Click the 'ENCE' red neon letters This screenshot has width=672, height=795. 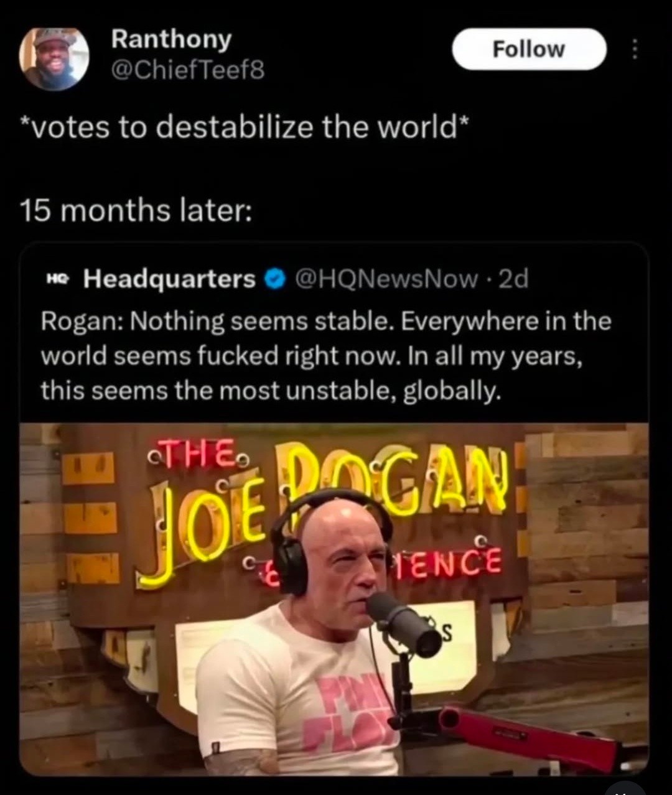click(450, 561)
